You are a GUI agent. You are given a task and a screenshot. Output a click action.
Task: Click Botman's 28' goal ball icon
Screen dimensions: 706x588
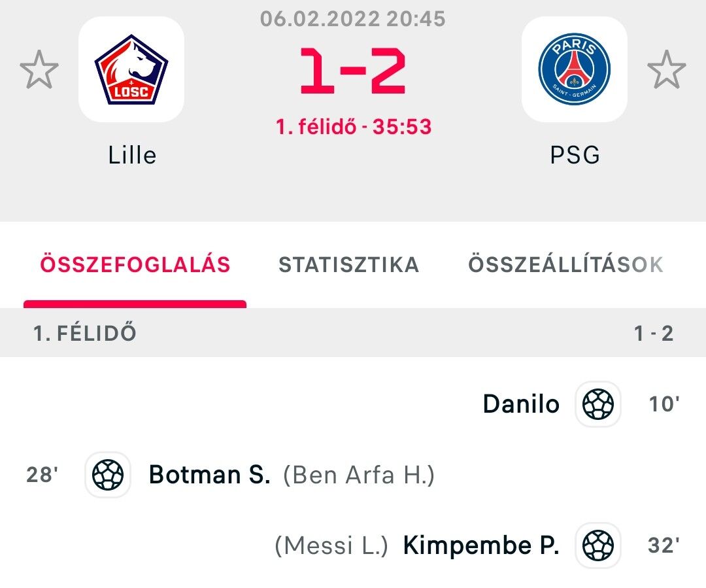tap(108, 475)
